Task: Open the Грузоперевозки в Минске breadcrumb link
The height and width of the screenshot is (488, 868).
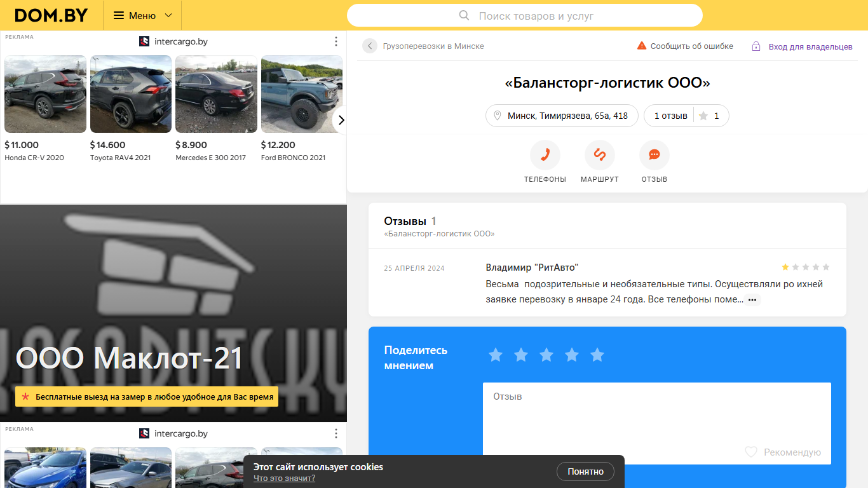Action: pos(433,46)
